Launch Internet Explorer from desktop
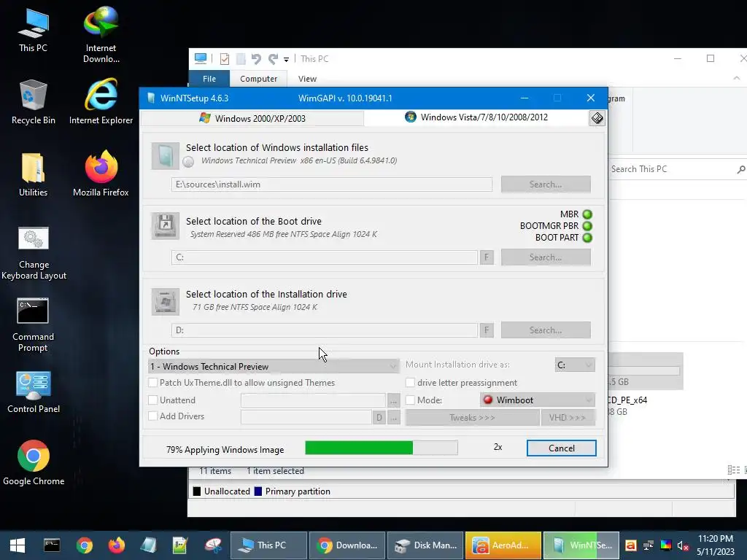 (101, 102)
